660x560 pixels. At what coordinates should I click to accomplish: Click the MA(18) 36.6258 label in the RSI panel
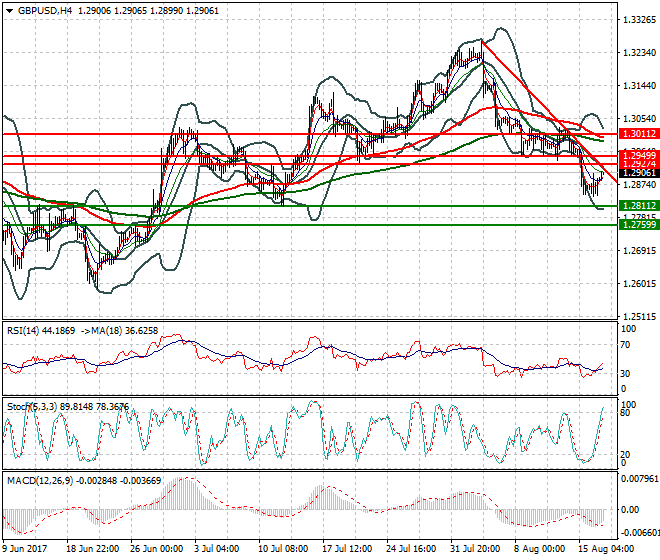click(125, 331)
